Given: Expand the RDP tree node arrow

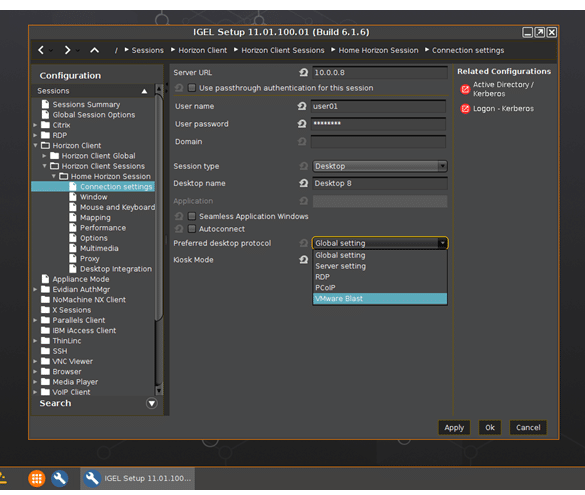Looking at the screenshot, I should (x=35, y=135).
